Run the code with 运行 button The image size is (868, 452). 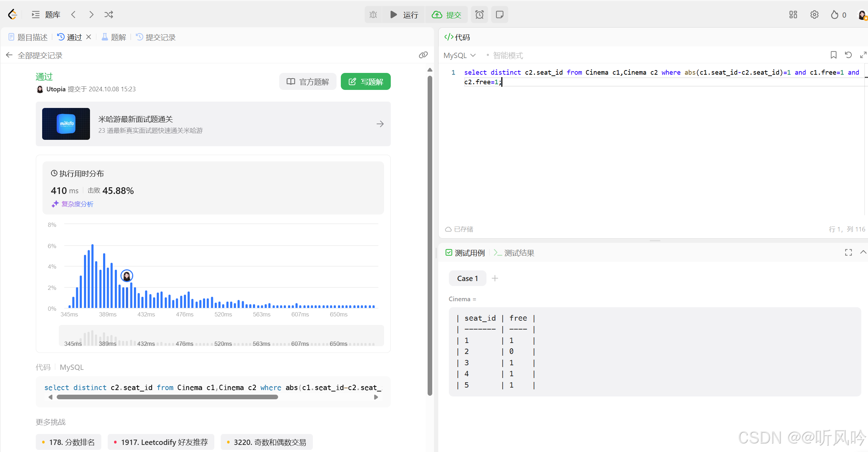[x=404, y=15]
